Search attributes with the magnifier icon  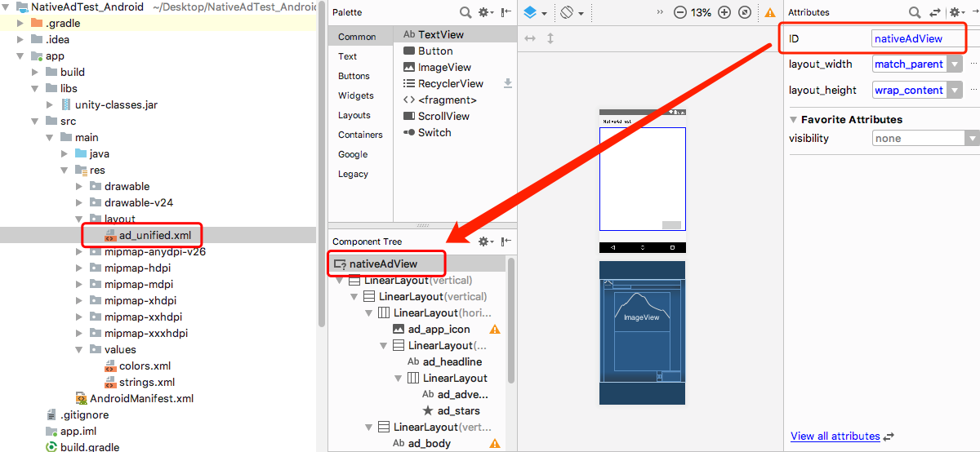915,12
